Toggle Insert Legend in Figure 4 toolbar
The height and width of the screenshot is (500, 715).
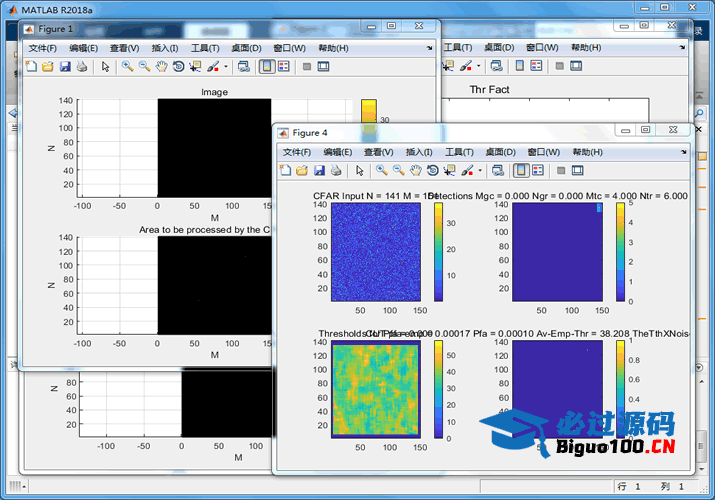click(x=538, y=170)
